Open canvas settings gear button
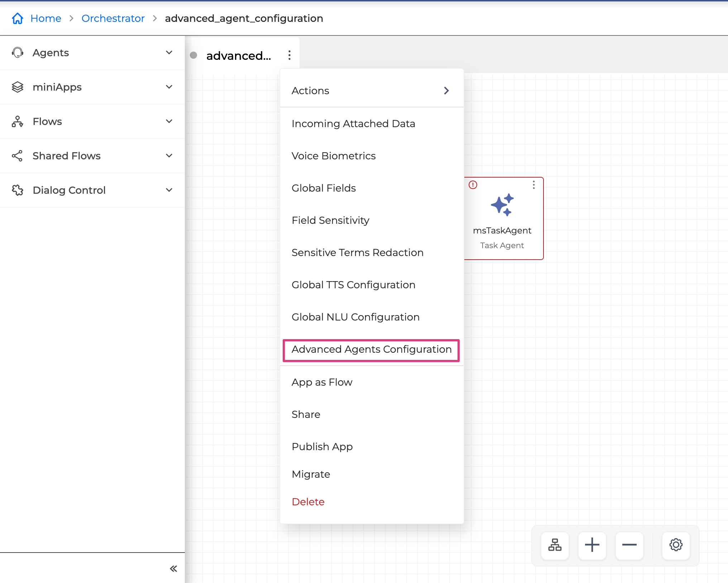The height and width of the screenshot is (583, 728). [x=676, y=545]
